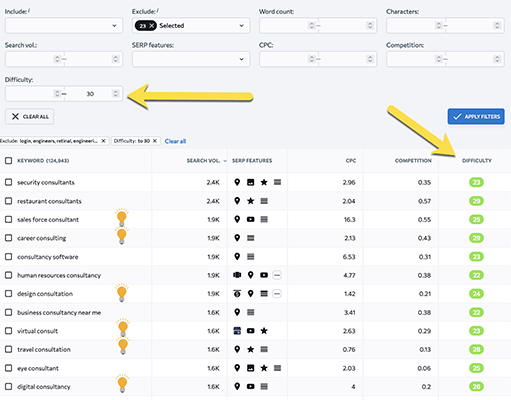Click the Difficulty minimum input field
The image size is (511, 400).
click(30, 94)
